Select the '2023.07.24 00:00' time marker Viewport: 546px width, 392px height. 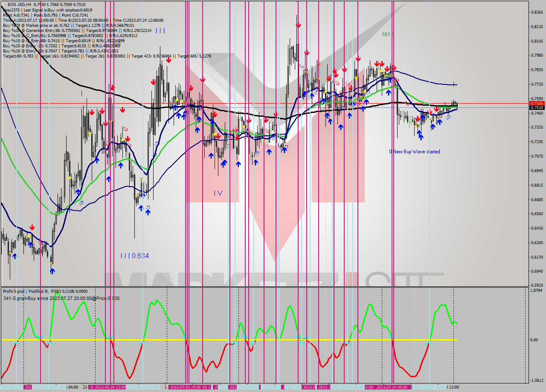392,387
